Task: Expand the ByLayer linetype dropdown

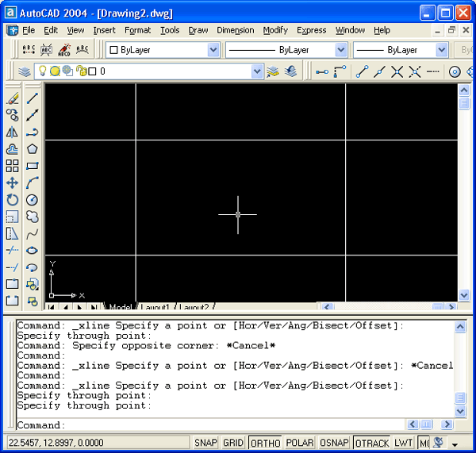Action: [x=340, y=50]
